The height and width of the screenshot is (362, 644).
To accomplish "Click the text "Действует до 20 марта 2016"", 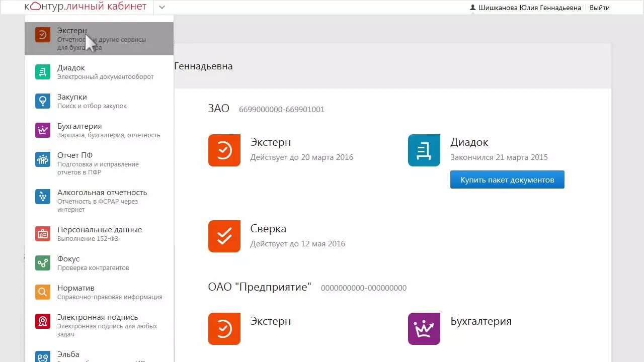I will coord(302,157).
